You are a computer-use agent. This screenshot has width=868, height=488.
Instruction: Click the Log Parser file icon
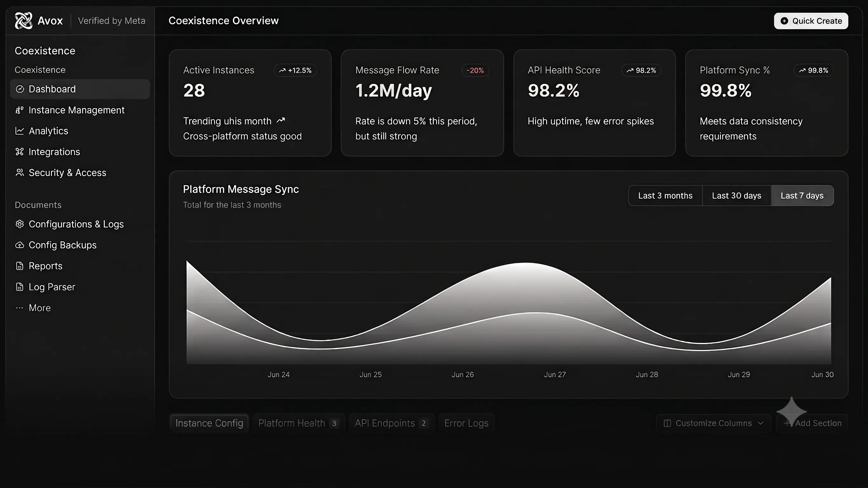point(19,287)
